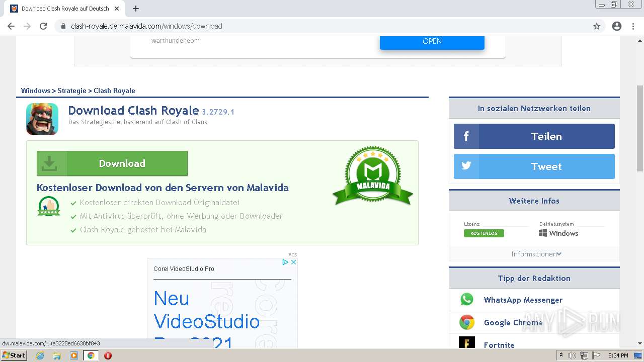644x362 pixels.
Task: Close the Corel ad with X icon
Action: [x=294, y=262]
